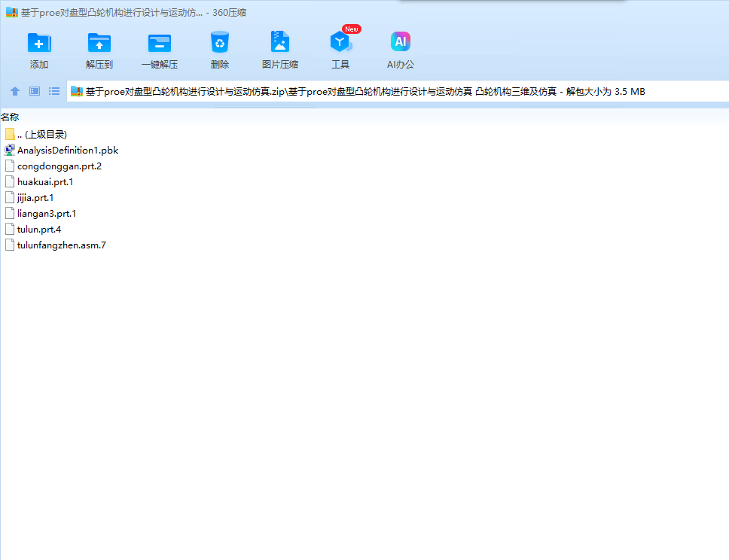Viewport: 729px width, 560px height.
Task: Launch the AI办公 feature
Action: [x=401, y=42]
